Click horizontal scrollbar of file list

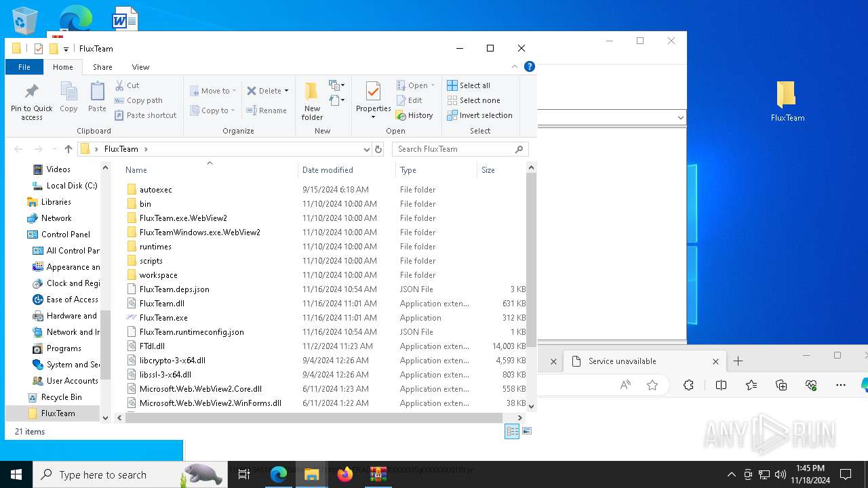pos(313,418)
